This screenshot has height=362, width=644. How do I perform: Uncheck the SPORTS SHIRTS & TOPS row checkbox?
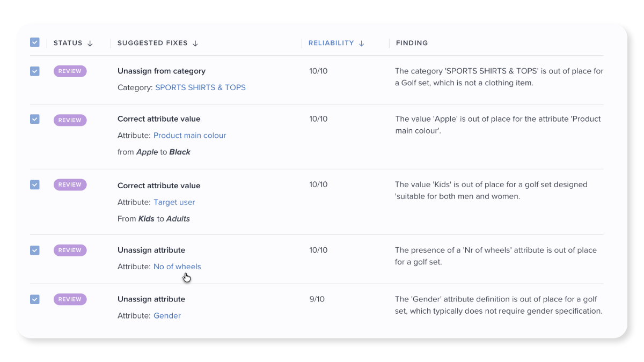click(x=35, y=71)
